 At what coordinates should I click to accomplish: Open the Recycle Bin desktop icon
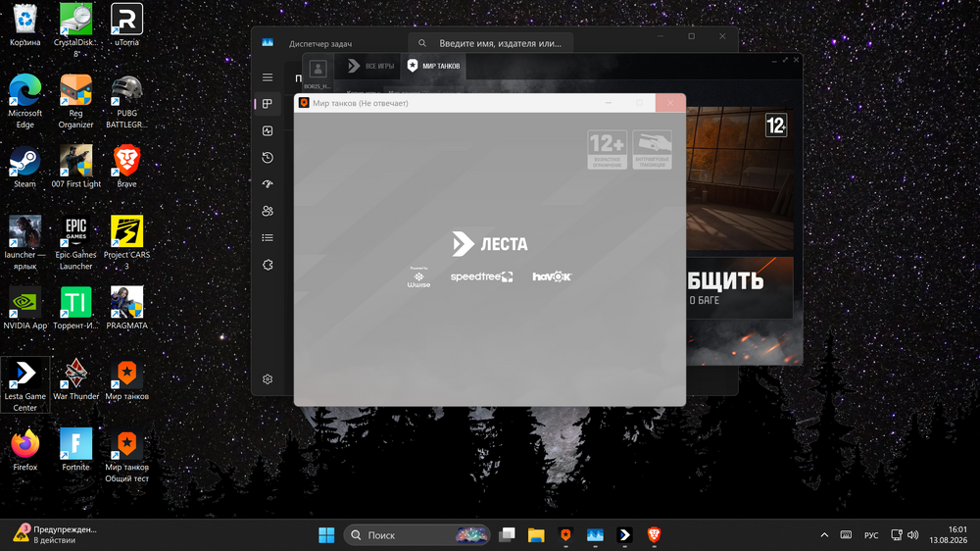pyautogui.click(x=25, y=25)
